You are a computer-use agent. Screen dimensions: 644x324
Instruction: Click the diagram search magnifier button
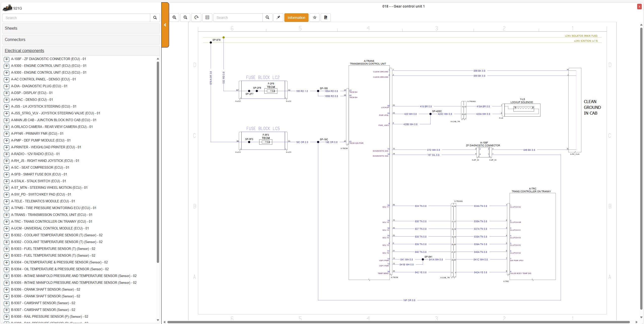[x=267, y=18]
